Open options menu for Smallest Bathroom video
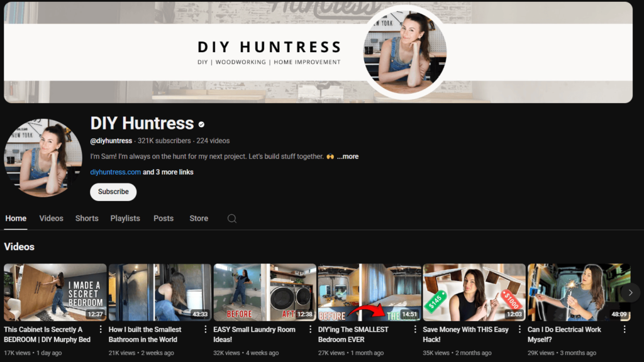The height and width of the screenshot is (362, 644). pyautogui.click(x=205, y=329)
